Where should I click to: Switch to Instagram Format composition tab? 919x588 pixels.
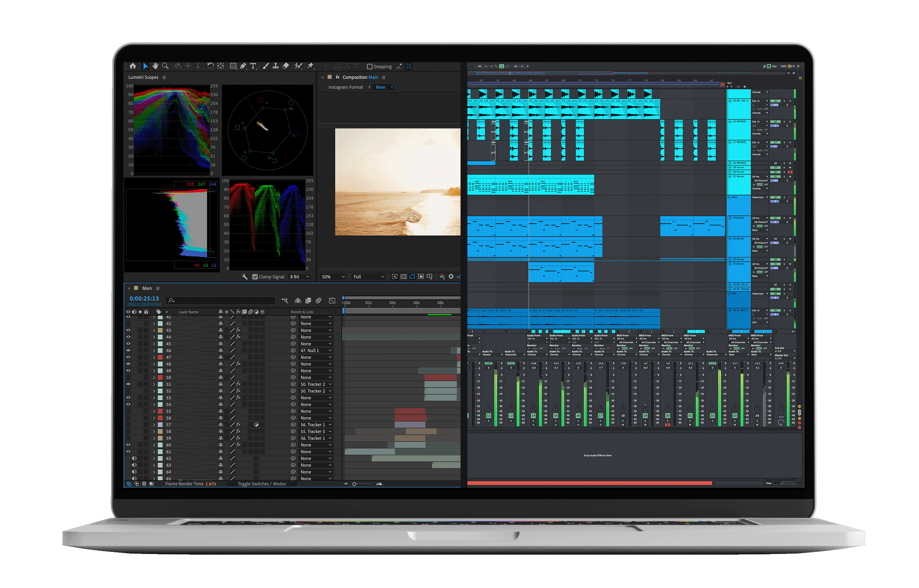pos(346,87)
